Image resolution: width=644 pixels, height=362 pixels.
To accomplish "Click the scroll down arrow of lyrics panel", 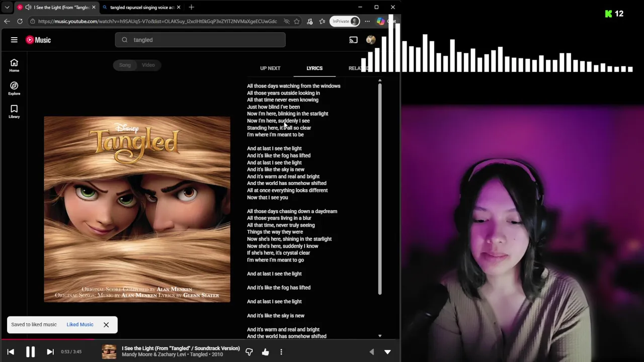I will (x=380, y=336).
